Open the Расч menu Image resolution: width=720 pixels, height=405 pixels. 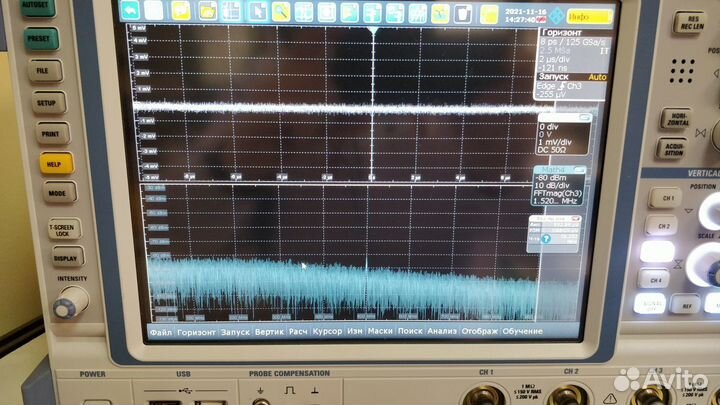[298, 332]
